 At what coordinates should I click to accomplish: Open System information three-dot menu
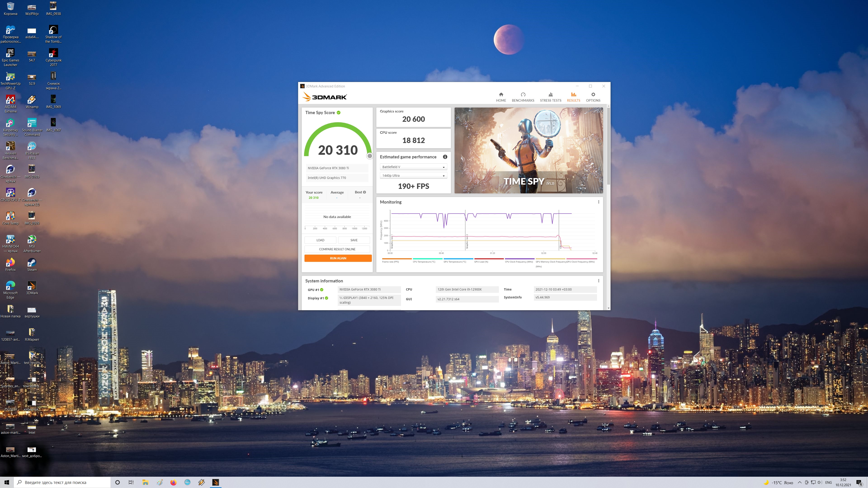pyautogui.click(x=598, y=281)
